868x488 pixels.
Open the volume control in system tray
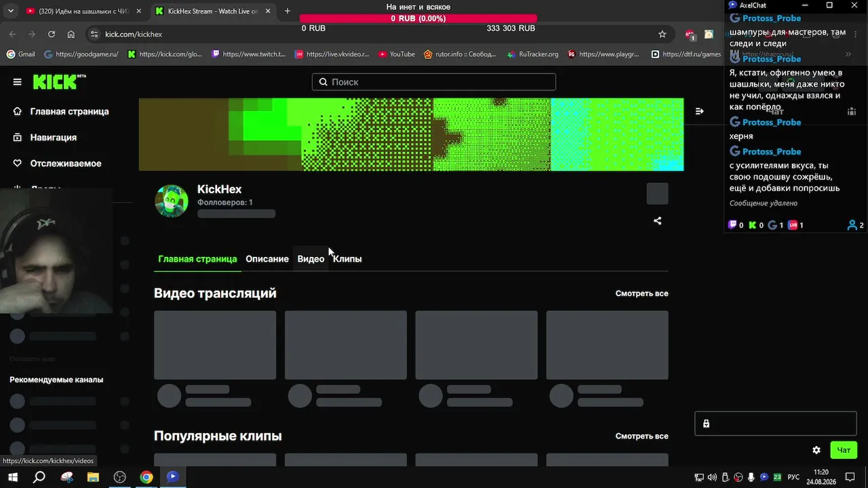point(712,477)
